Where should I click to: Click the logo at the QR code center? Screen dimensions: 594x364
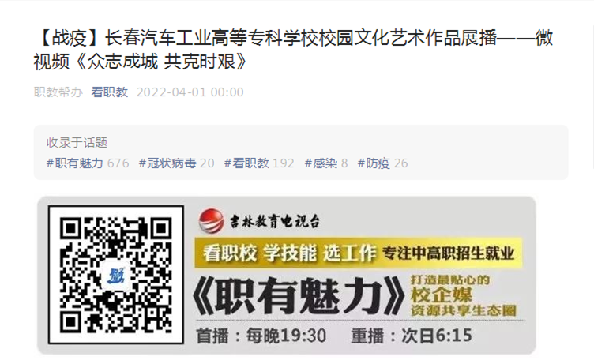click(x=115, y=276)
